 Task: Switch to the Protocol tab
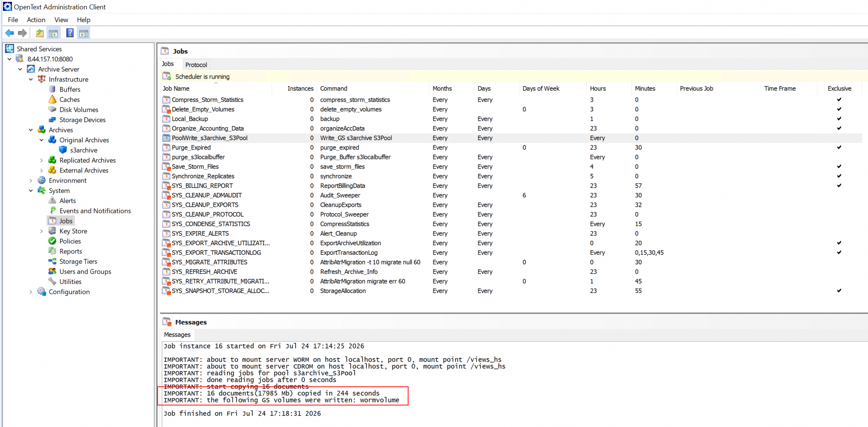196,65
